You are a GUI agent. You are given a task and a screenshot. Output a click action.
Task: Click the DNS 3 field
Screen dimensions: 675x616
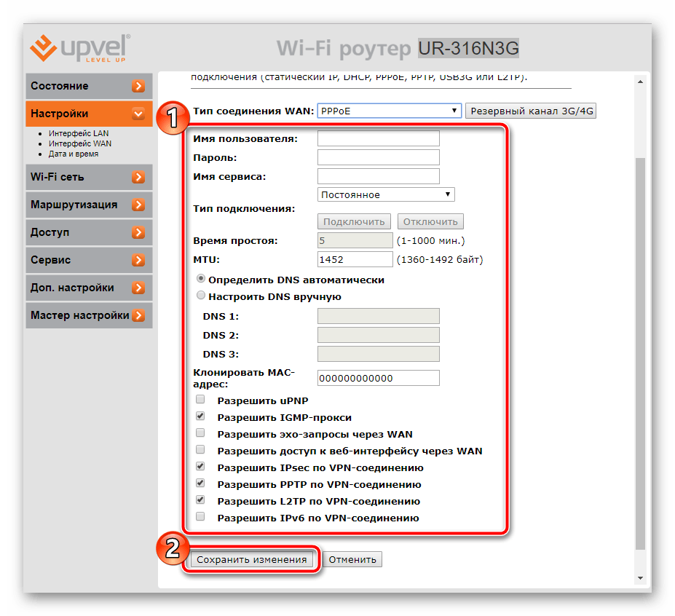(379, 354)
